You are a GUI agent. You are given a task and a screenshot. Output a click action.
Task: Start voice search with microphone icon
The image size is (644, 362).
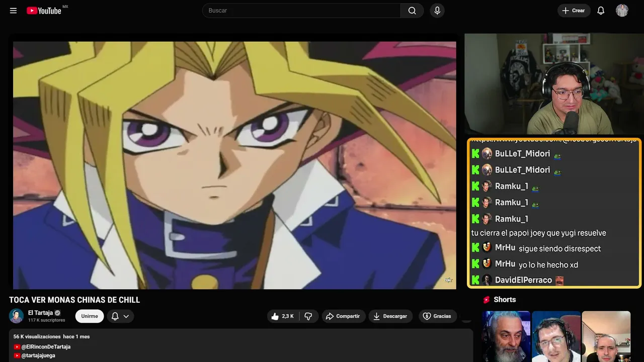(437, 11)
